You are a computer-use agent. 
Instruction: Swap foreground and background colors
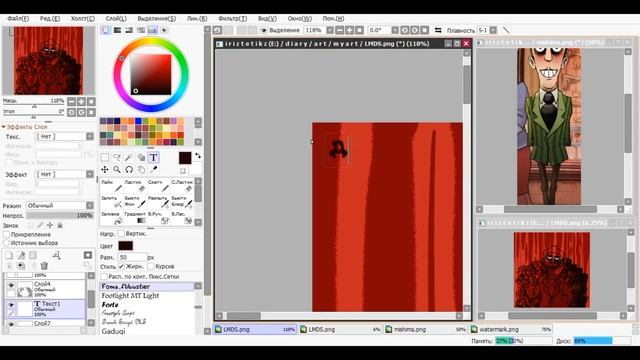198,156
